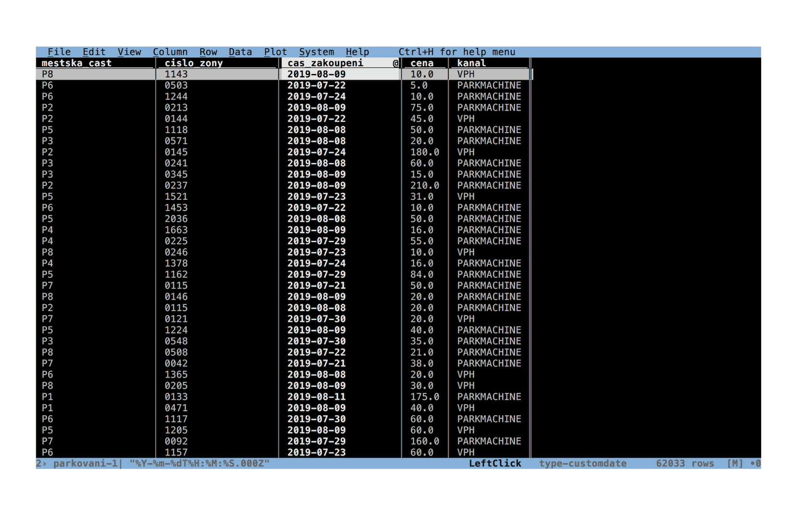Click the [M] status bar indicator
The image size is (812, 519).
point(735,463)
